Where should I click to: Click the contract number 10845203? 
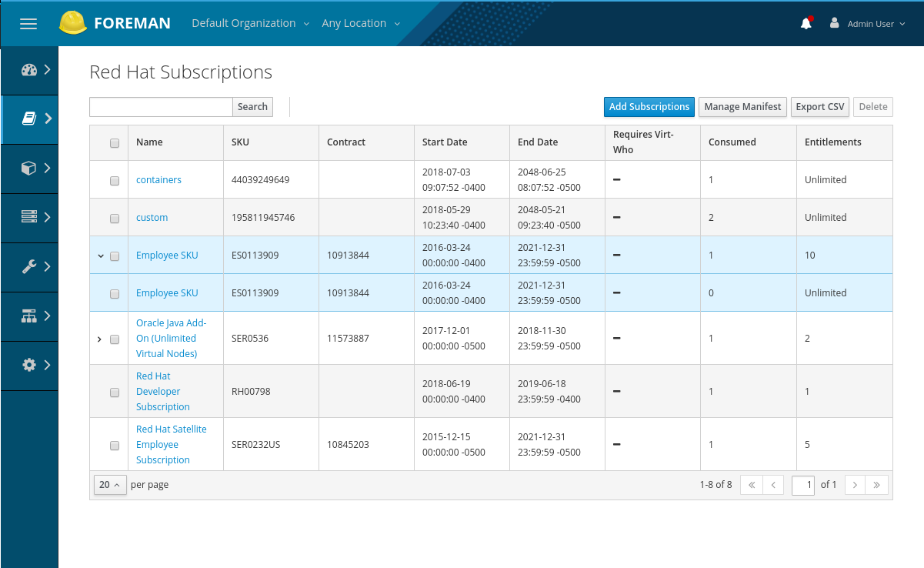pos(348,445)
